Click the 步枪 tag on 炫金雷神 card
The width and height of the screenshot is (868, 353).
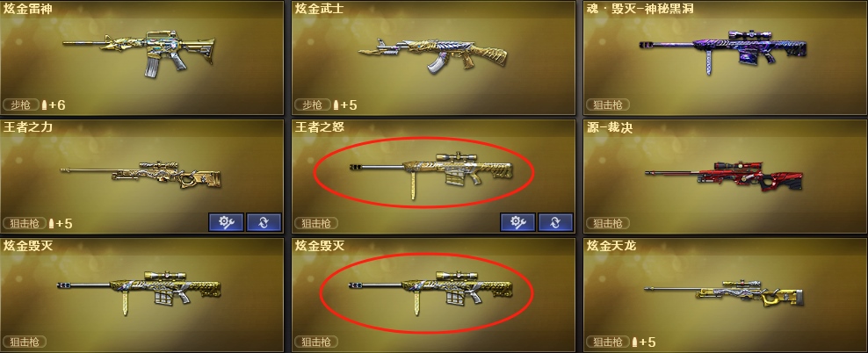point(21,104)
